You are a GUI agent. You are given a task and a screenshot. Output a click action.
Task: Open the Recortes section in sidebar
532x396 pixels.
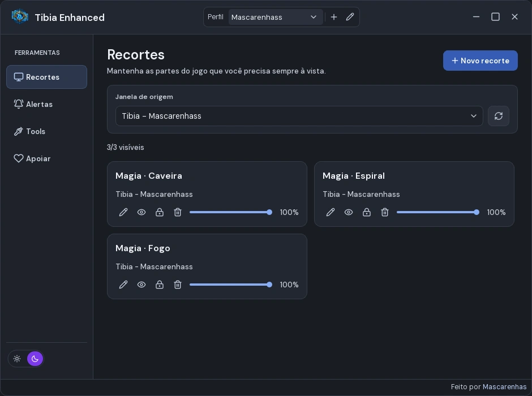(47, 77)
